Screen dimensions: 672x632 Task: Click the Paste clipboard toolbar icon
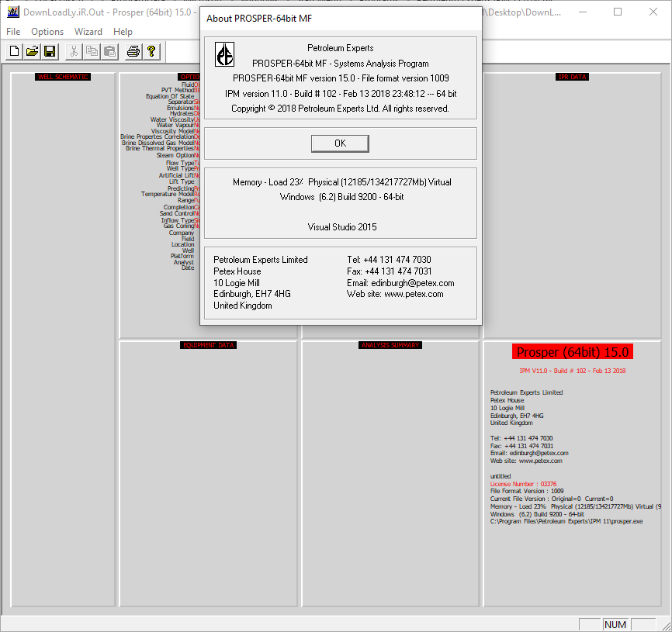[109, 51]
